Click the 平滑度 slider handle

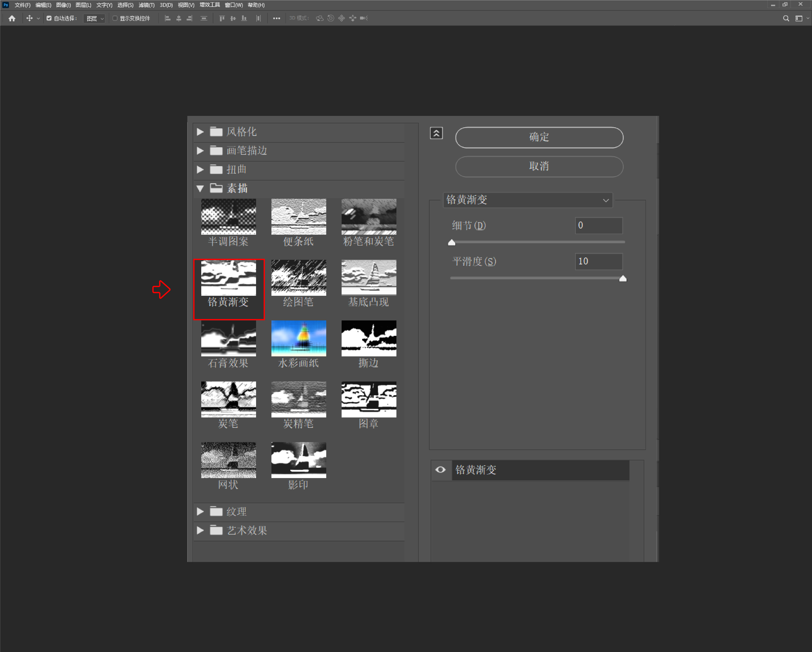pos(623,279)
